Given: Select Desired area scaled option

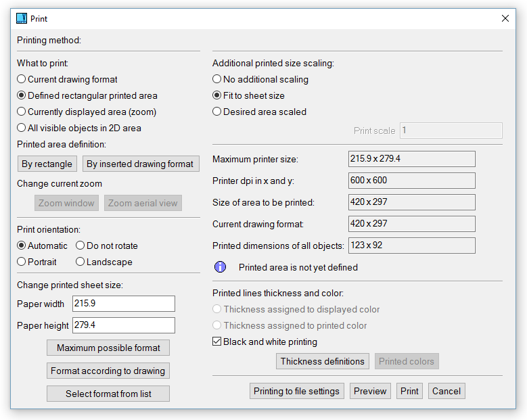Looking at the screenshot, I should pos(217,112).
